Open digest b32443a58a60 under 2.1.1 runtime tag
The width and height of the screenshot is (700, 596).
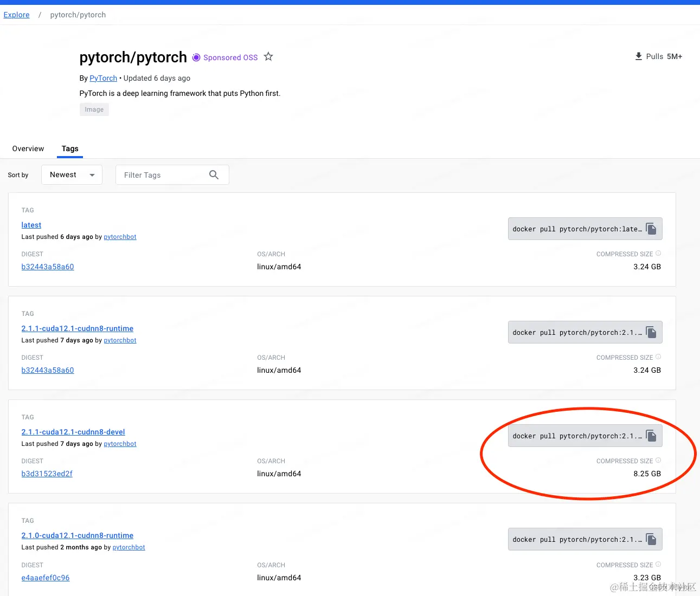coord(48,370)
